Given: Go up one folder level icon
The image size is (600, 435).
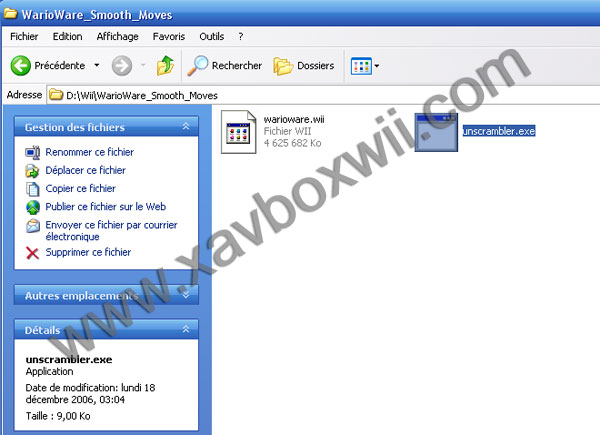Looking at the screenshot, I should tap(165, 65).
